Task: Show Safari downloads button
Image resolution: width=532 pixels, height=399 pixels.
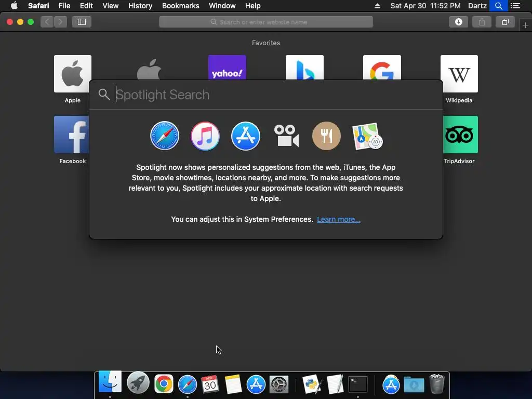Action: pyautogui.click(x=458, y=22)
